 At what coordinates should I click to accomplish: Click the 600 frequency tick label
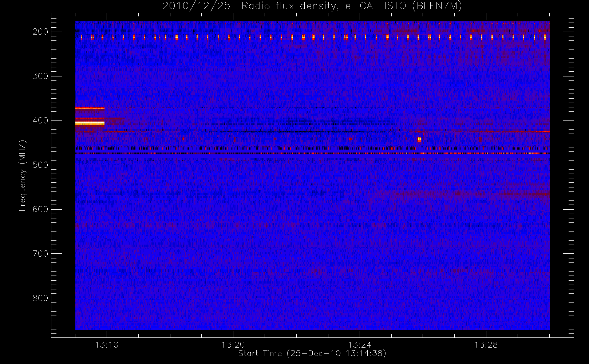click(x=40, y=209)
